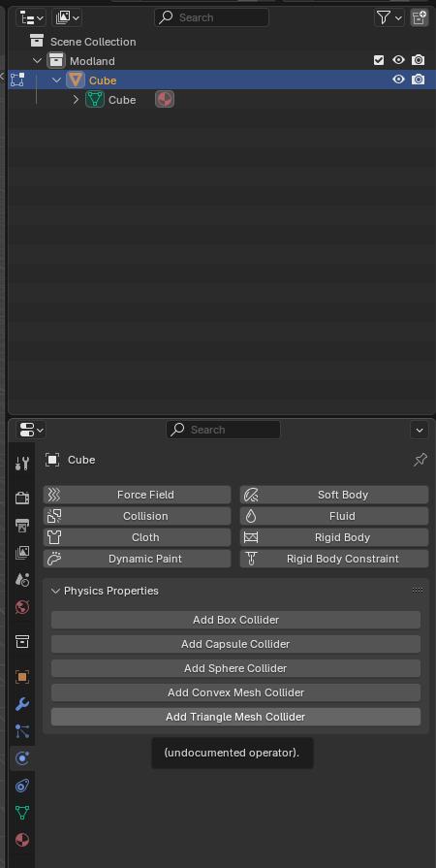This screenshot has width=436, height=868.
Task: Open the outliner editor type dropdown
Action: tap(30, 17)
